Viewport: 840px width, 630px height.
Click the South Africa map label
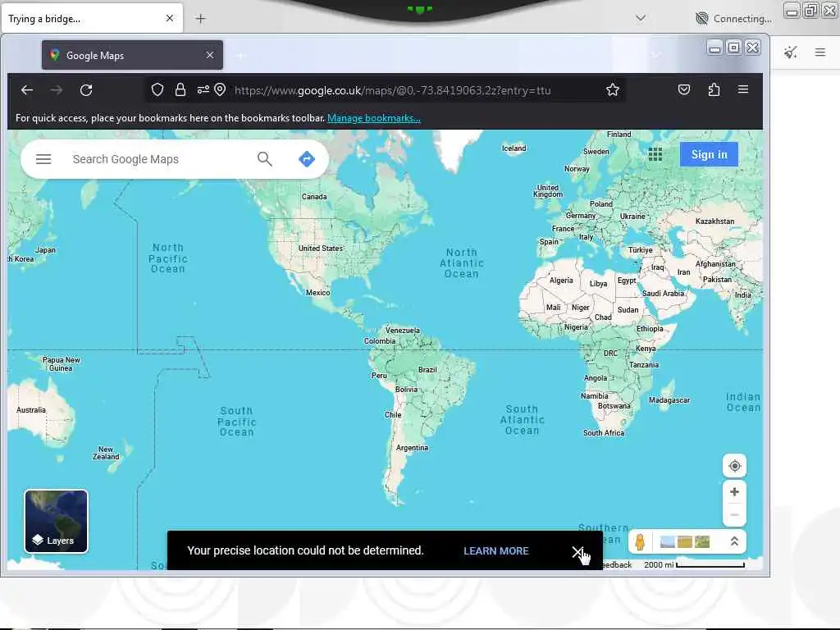pyautogui.click(x=604, y=433)
